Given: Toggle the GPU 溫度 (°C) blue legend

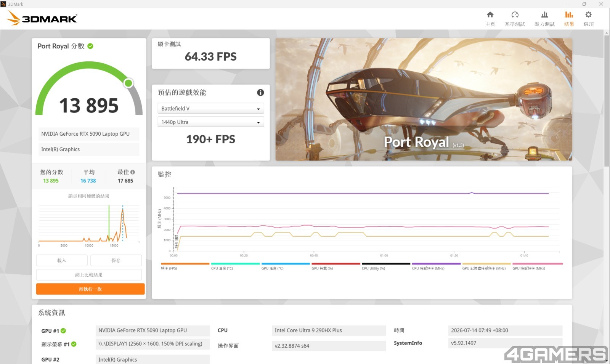Looking at the screenshot, I should [x=286, y=266].
